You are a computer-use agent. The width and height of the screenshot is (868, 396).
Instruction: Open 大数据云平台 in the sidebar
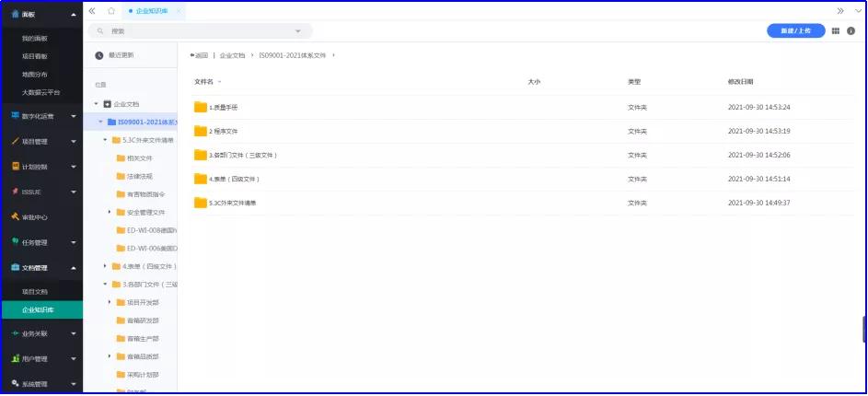(41, 92)
